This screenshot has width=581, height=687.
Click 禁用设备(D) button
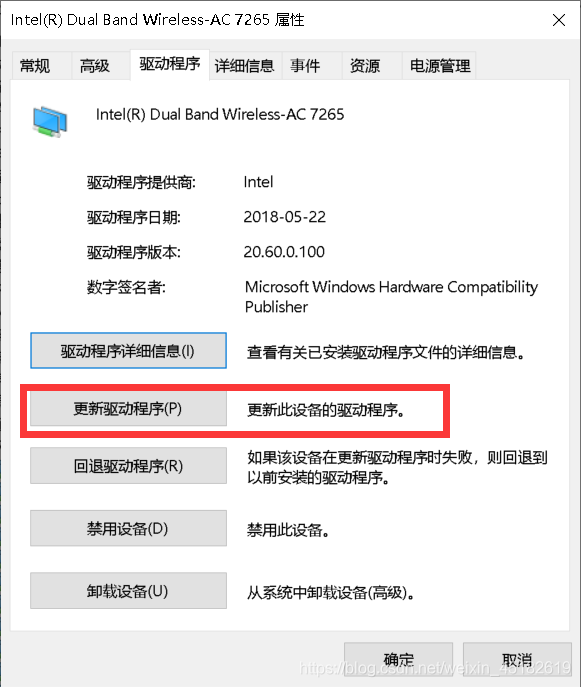tap(128, 528)
